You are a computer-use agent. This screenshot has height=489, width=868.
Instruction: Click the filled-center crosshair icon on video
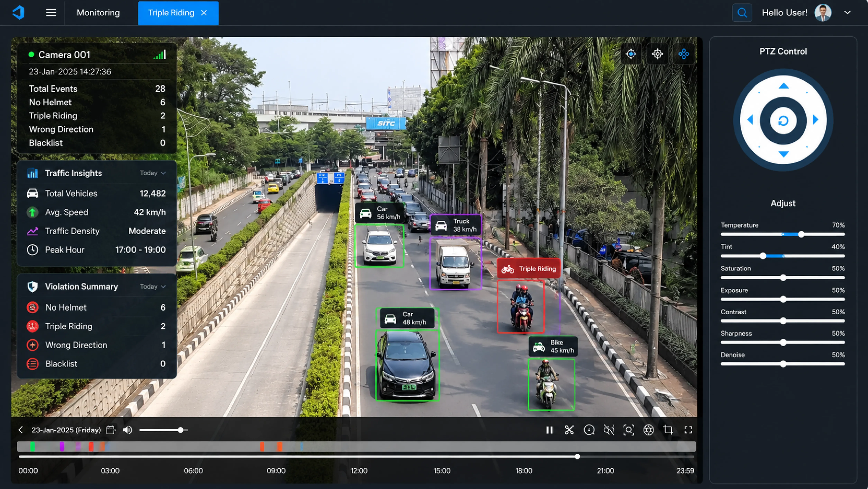coord(631,54)
